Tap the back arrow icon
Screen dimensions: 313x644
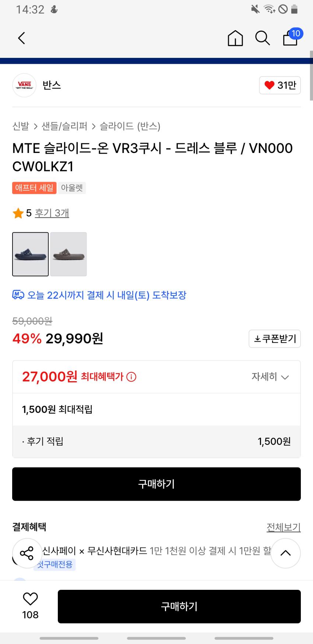[22, 38]
